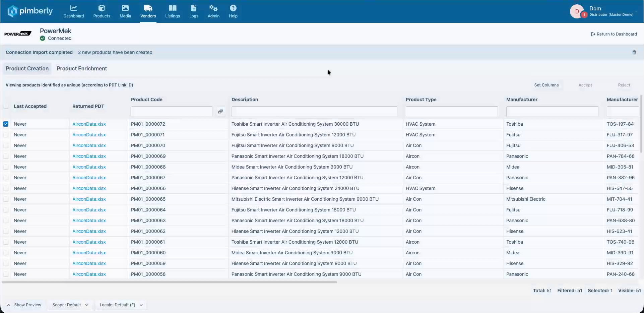Viewport: 644px width, 313px height.
Task: Select the Product Creation tab
Action: click(x=27, y=68)
